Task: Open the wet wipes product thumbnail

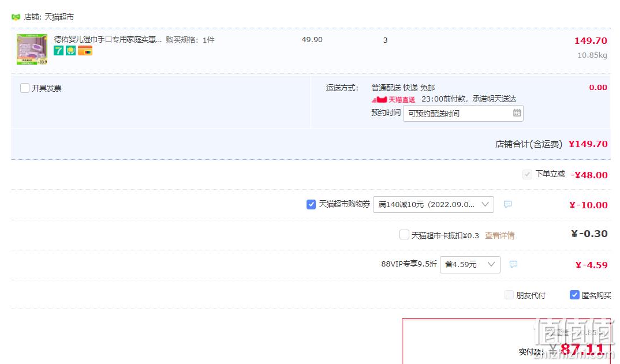Action: pyautogui.click(x=32, y=50)
